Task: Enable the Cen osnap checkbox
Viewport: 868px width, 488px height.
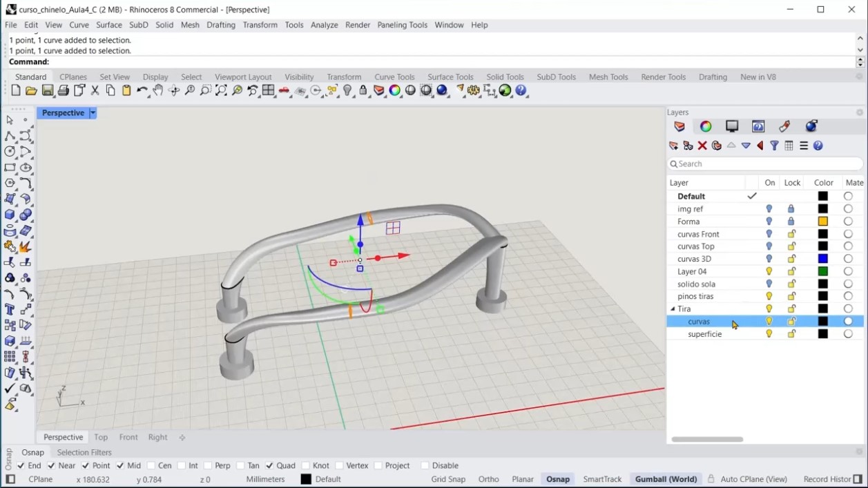Action: coord(151,466)
